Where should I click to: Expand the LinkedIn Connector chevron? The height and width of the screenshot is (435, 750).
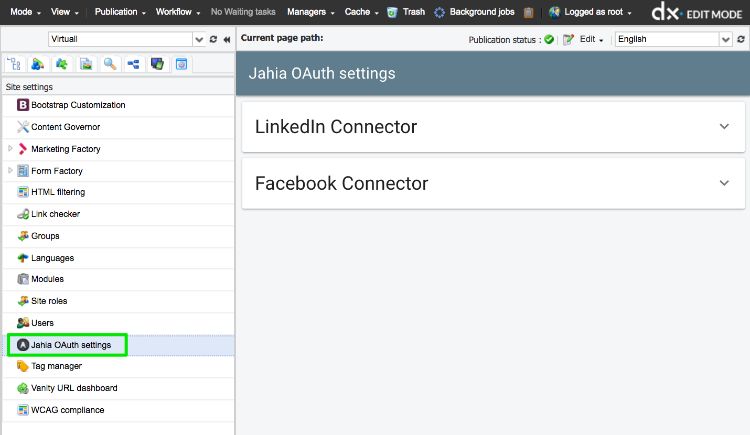(x=724, y=126)
